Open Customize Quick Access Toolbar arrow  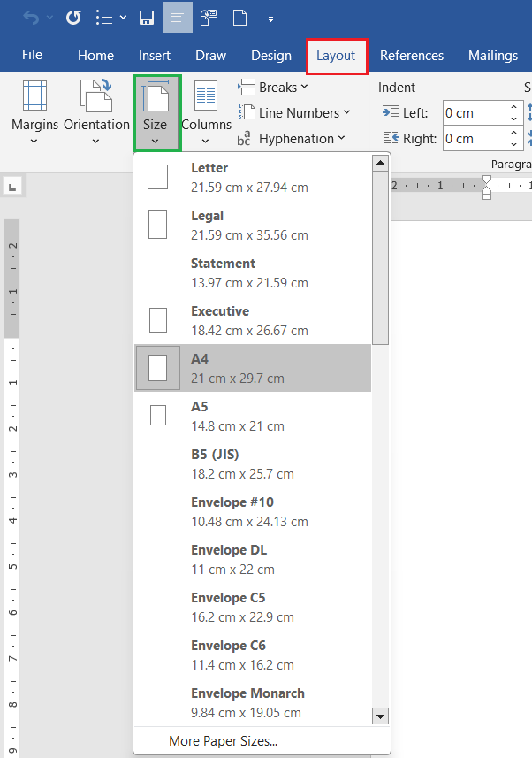[270, 19]
